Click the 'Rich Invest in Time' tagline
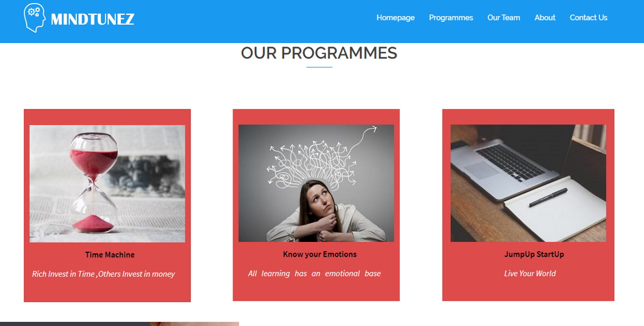 click(x=103, y=274)
